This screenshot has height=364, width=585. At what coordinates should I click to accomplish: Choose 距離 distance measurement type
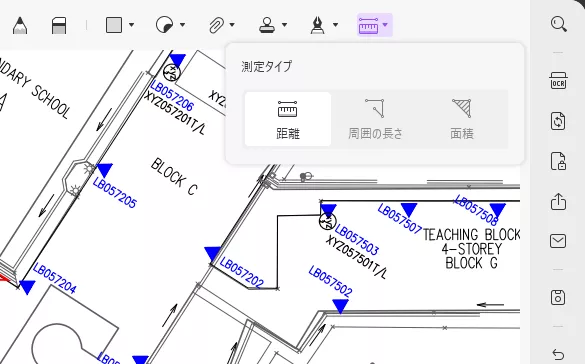pos(288,119)
